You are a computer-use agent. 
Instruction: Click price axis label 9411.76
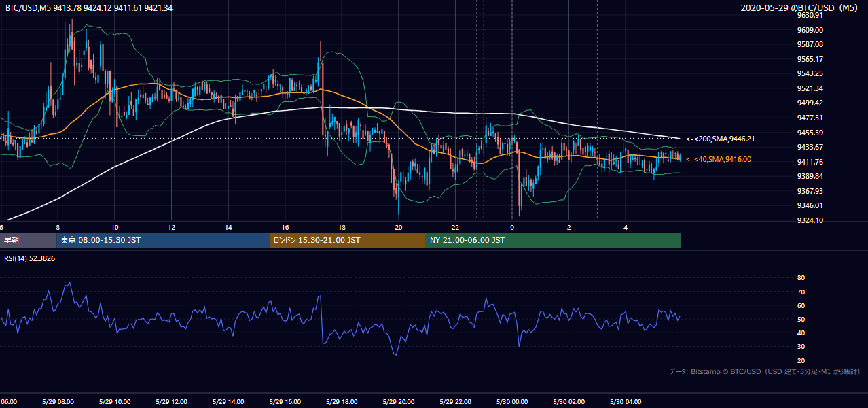pyautogui.click(x=810, y=162)
